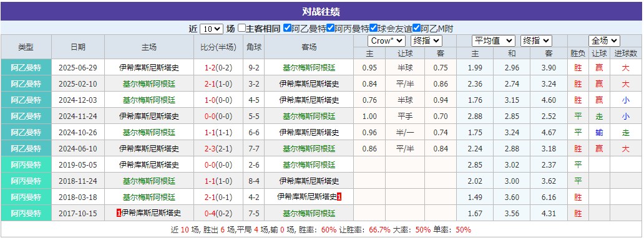Viewport: 644px width, 238px height.
Task: Click the 让球 handicap sub-header under Crow*
Action: point(404,54)
